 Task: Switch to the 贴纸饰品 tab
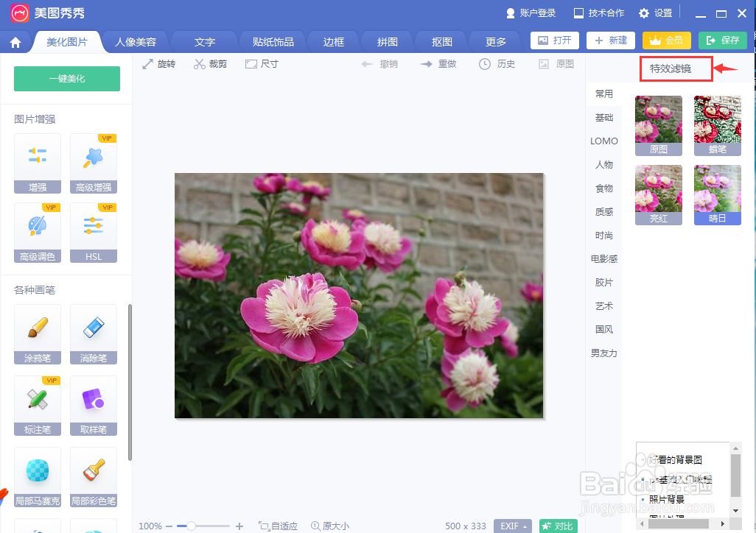coord(272,41)
